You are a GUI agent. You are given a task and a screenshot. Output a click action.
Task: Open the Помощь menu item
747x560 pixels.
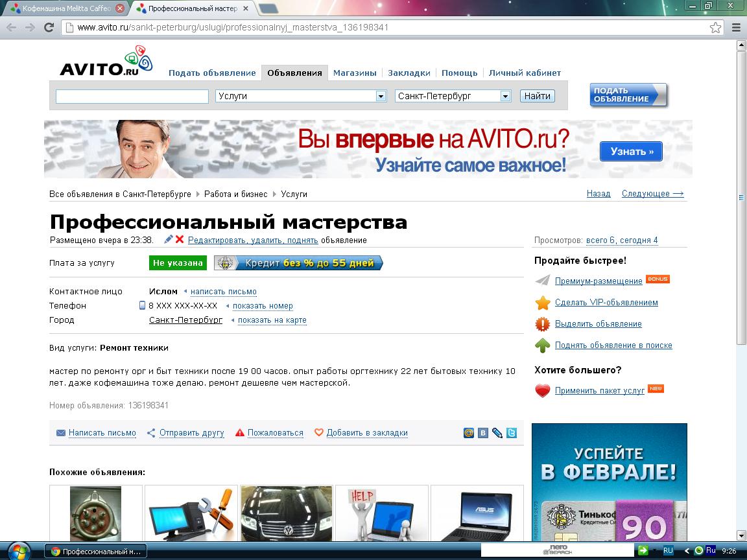459,73
